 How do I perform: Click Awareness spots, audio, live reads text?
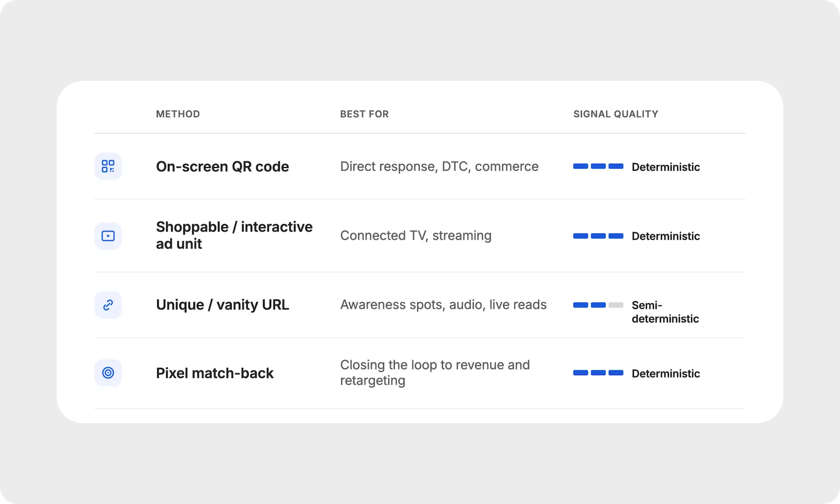443,305
